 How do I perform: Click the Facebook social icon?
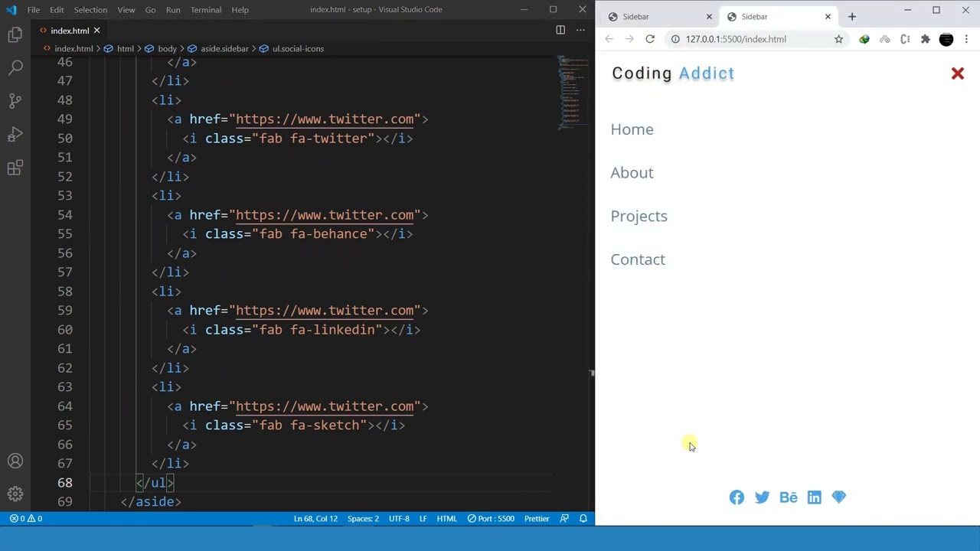[737, 497]
